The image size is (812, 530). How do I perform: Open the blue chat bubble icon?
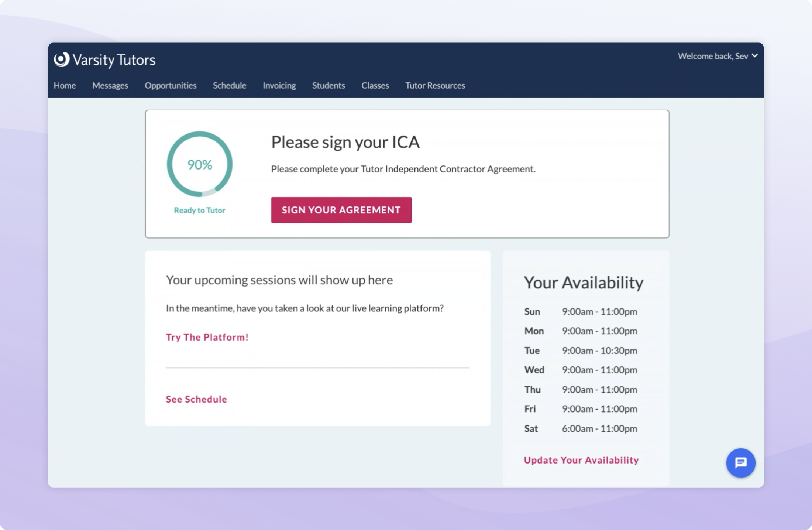pos(740,462)
